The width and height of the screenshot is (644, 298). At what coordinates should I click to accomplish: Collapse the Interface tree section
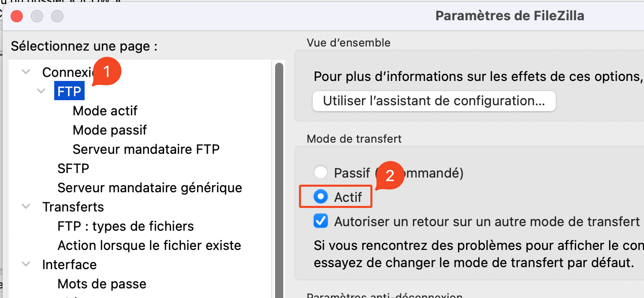(26, 265)
